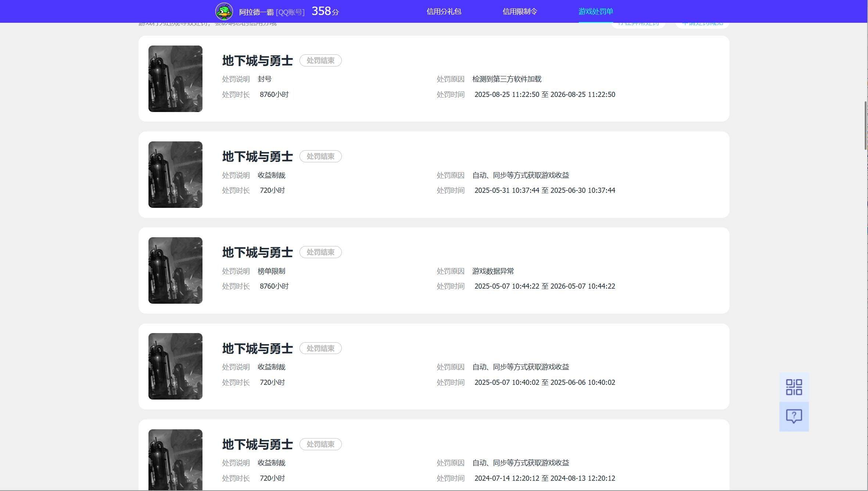Select the 游戏处罚单 tab
868x491 pixels.
596,11
